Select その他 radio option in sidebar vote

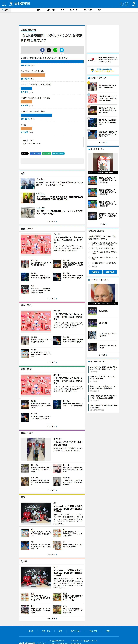[x=89, y=267]
